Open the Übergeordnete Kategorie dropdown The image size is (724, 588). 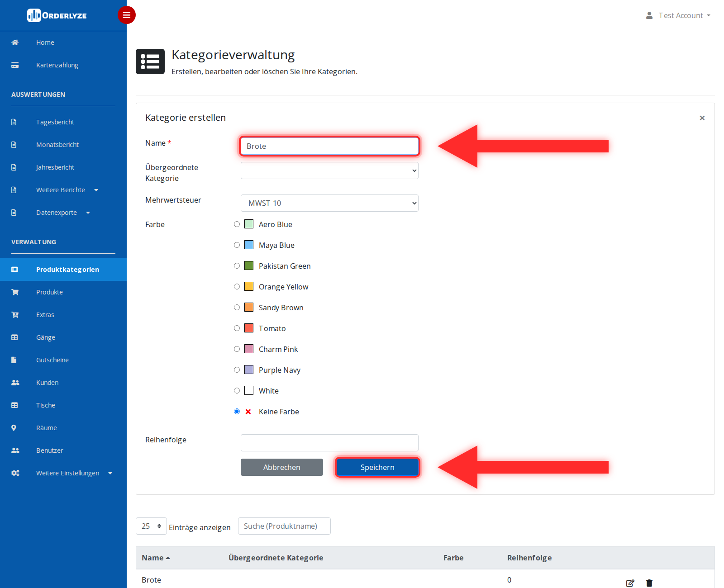tap(329, 171)
